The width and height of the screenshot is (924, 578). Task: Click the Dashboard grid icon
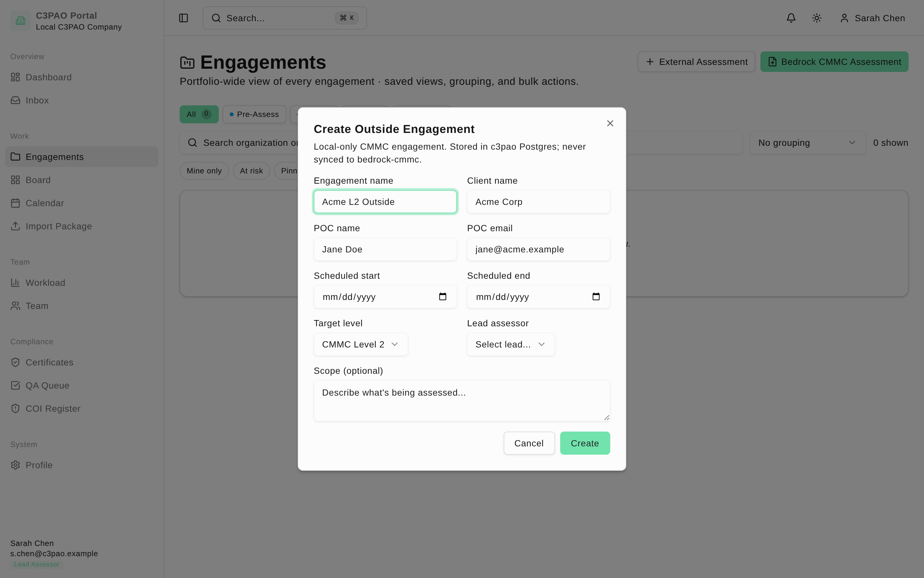pyautogui.click(x=15, y=77)
